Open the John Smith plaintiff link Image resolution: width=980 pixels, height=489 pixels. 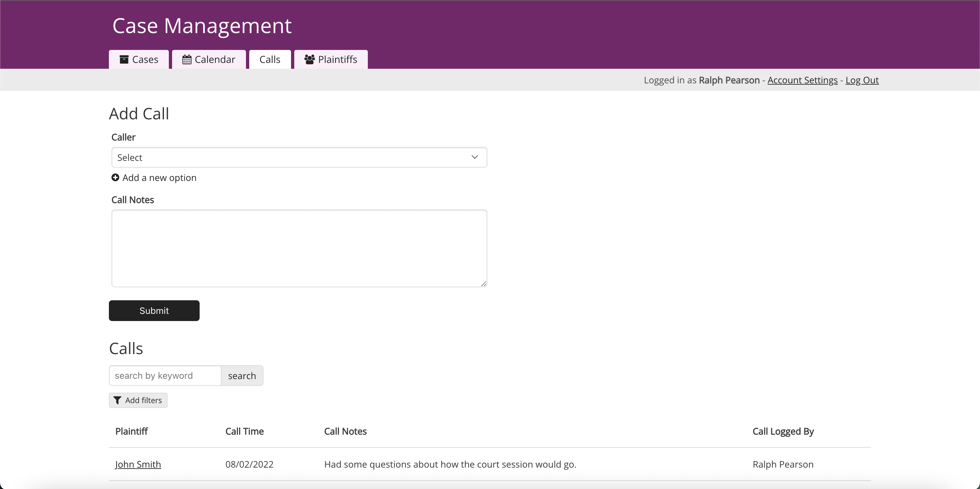tap(138, 464)
